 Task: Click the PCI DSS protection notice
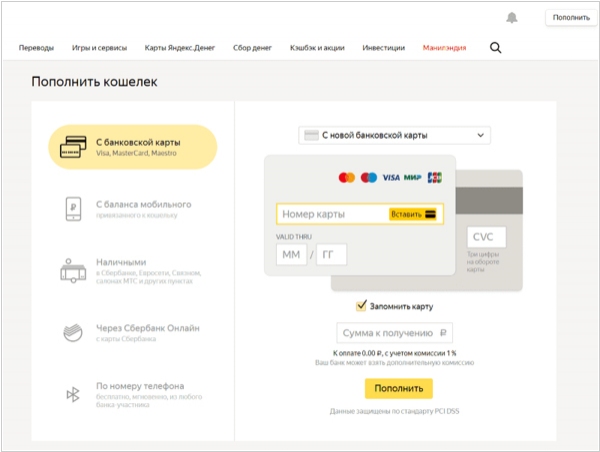tap(395, 411)
